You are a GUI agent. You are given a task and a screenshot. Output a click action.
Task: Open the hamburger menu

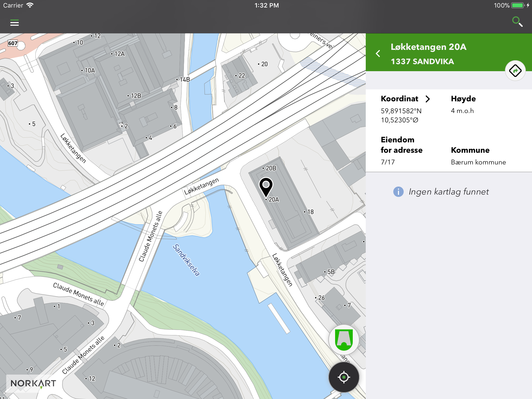coord(15,23)
